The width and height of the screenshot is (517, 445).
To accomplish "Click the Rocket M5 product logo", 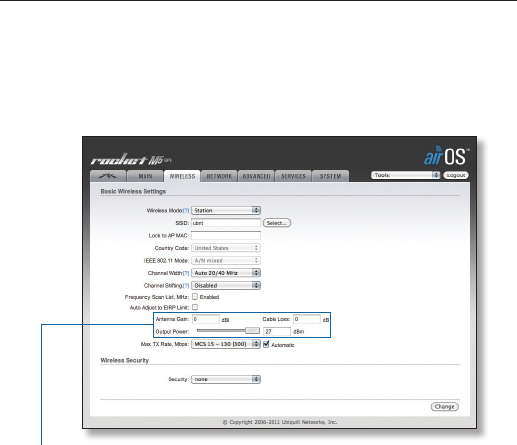I will [131, 160].
